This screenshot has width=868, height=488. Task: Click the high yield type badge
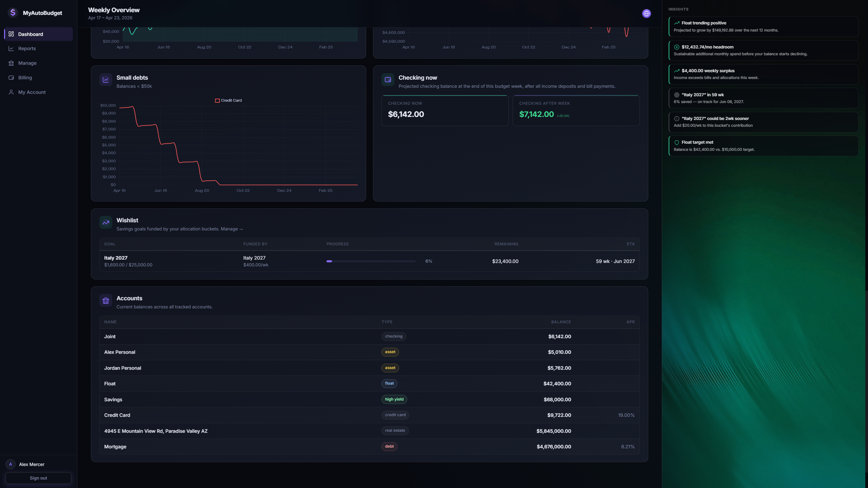(394, 399)
